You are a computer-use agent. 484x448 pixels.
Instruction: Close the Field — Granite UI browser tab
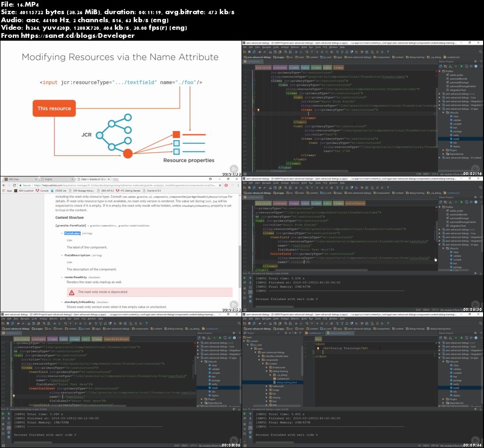pos(109,179)
